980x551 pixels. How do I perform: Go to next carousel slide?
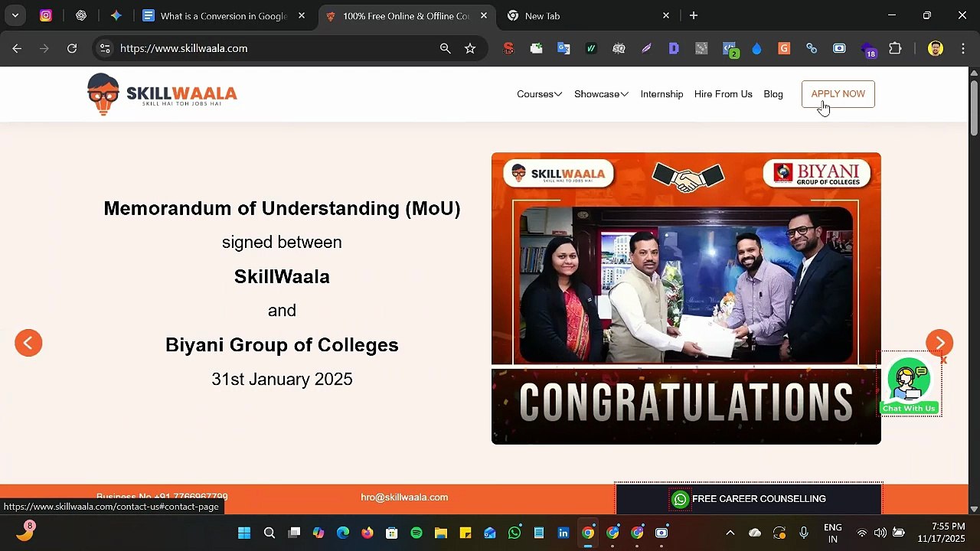939,343
